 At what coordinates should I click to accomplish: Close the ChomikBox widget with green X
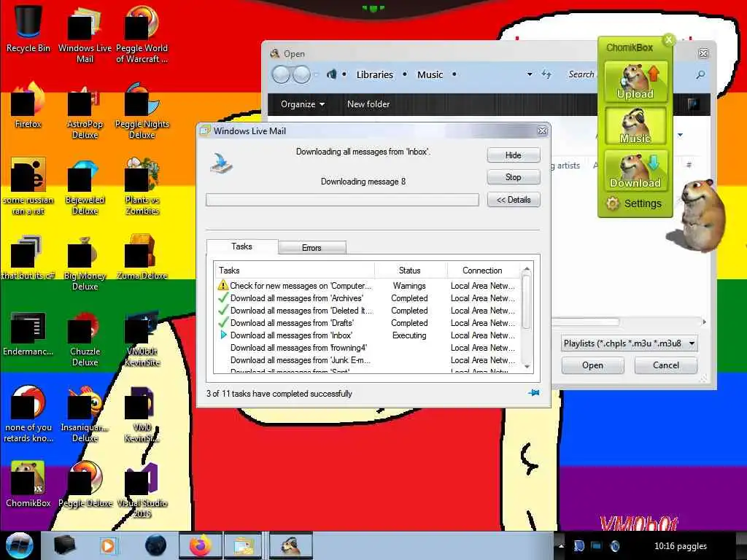(669, 39)
